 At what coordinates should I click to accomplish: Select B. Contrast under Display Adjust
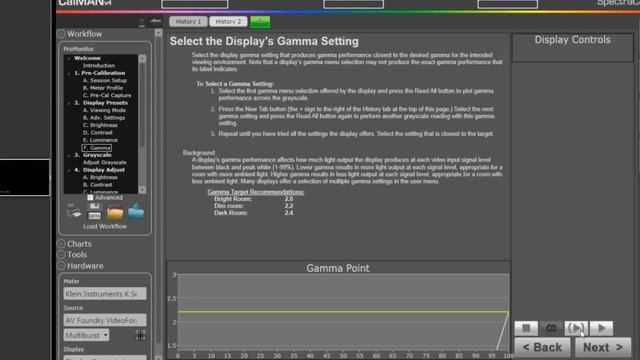click(x=98, y=184)
